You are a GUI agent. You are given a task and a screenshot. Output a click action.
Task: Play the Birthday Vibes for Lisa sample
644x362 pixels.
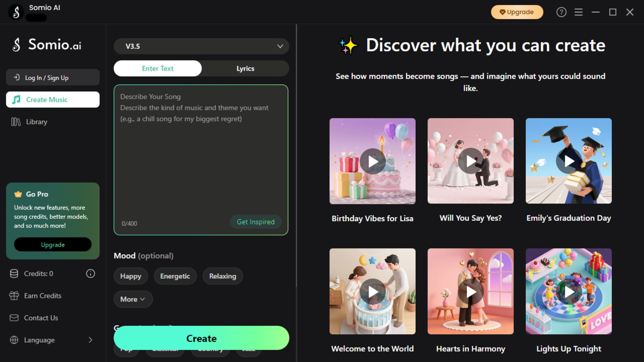(372, 161)
